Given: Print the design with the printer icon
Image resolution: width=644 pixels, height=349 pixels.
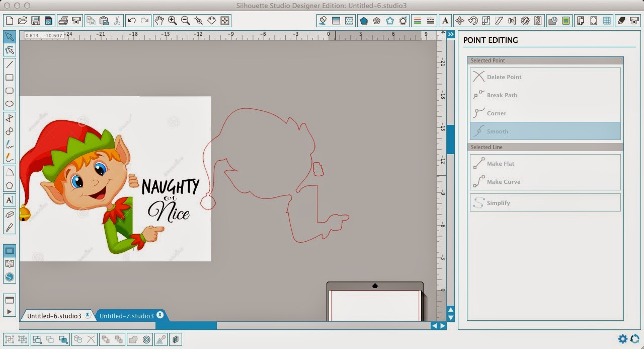Looking at the screenshot, I should [63, 21].
